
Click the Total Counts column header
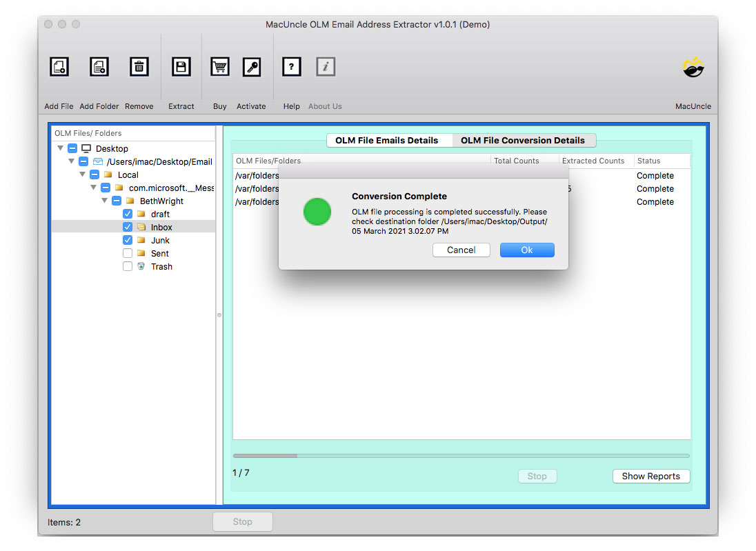coord(524,161)
